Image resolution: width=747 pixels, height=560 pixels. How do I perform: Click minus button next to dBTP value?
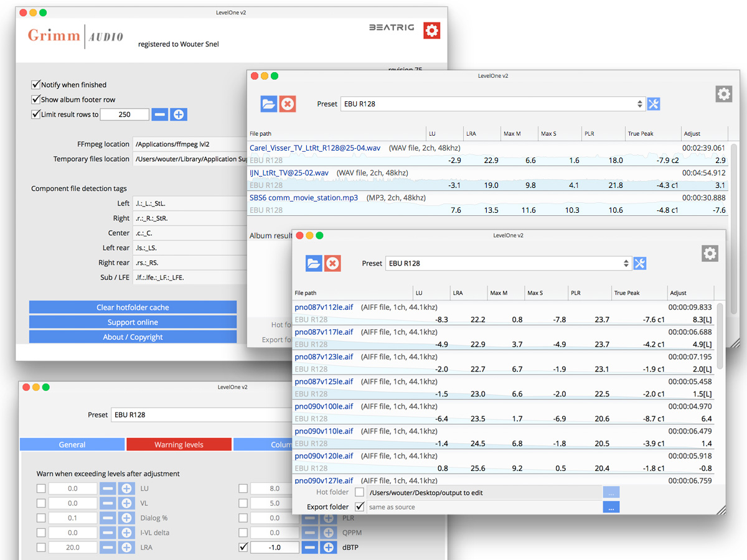pyautogui.click(x=310, y=548)
